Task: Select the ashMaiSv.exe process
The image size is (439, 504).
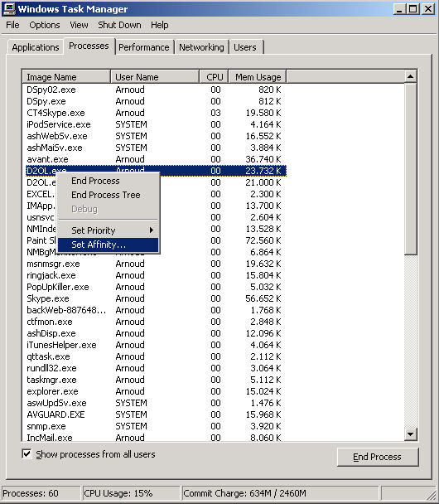Action: (x=154, y=148)
